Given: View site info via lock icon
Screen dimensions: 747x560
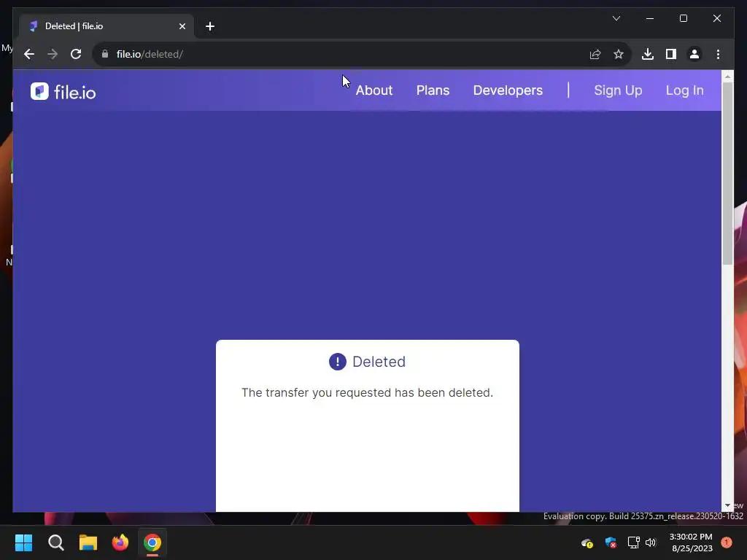Looking at the screenshot, I should point(105,54).
